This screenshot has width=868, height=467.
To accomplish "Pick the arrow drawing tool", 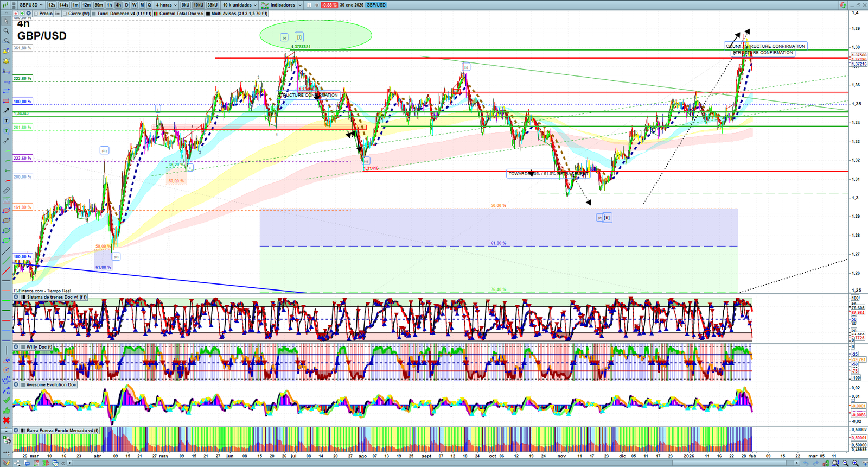I will tap(6, 111).
